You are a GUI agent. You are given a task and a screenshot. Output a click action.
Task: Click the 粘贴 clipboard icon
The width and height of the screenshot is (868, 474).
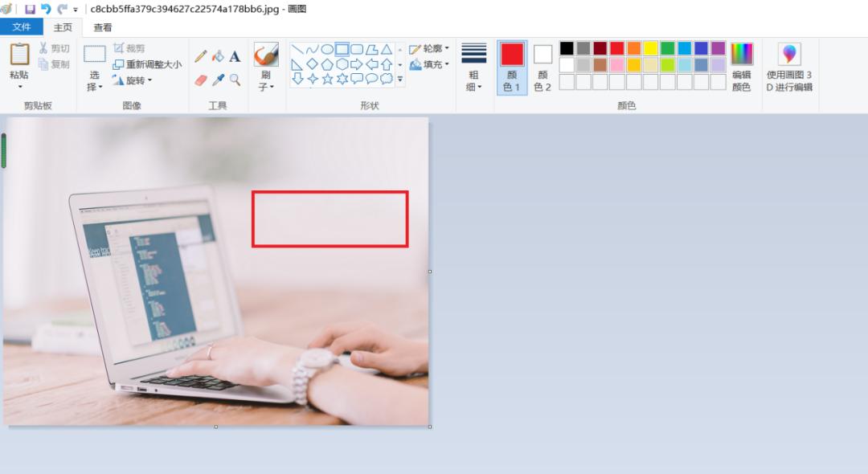(18, 54)
